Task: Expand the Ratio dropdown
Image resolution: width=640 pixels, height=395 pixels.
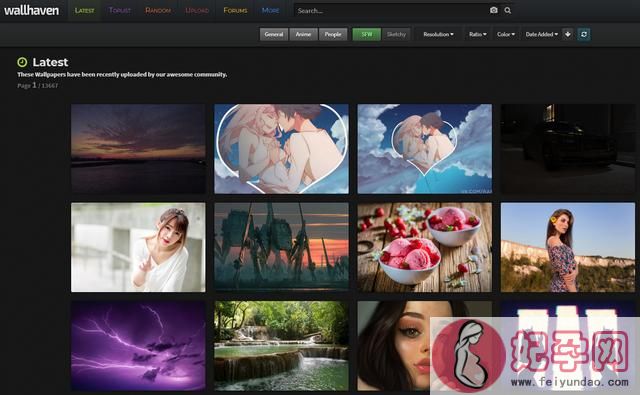Action: (478, 34)
